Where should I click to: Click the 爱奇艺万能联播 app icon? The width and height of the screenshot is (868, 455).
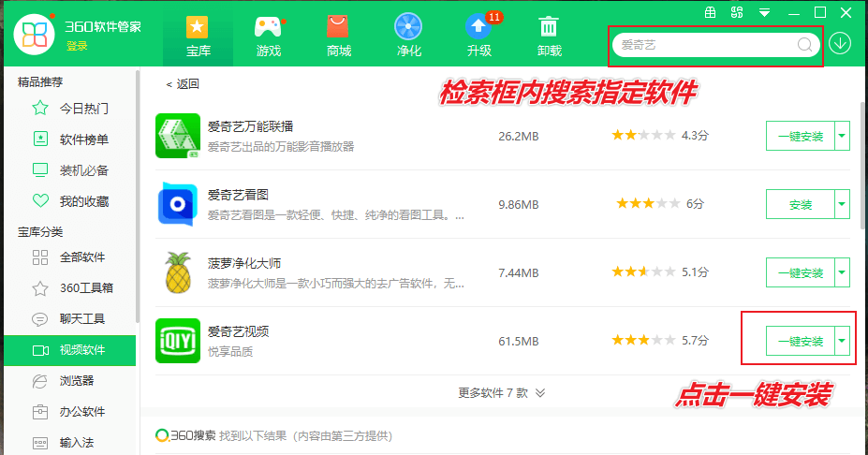click(x=178, y=136)
